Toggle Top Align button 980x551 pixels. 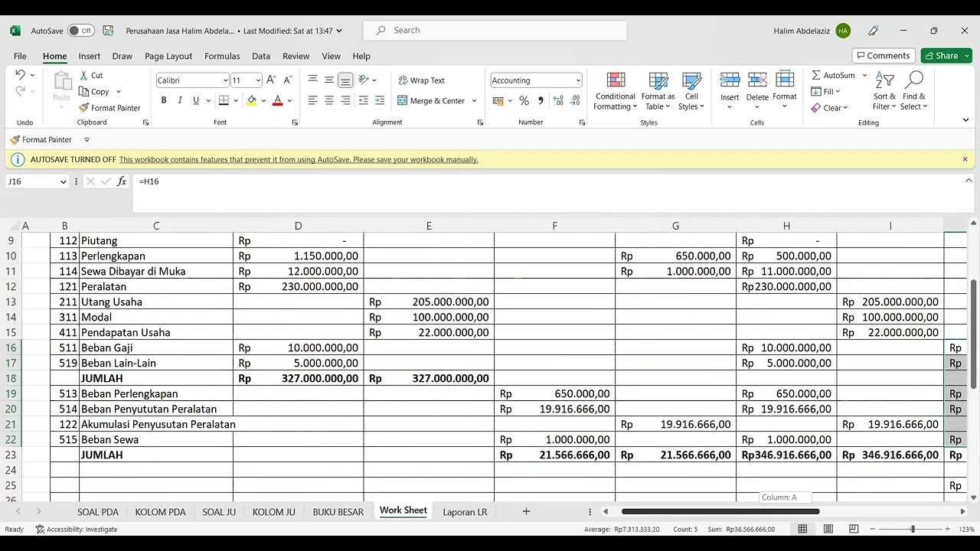pyautogui.click(x=312, y=80)
